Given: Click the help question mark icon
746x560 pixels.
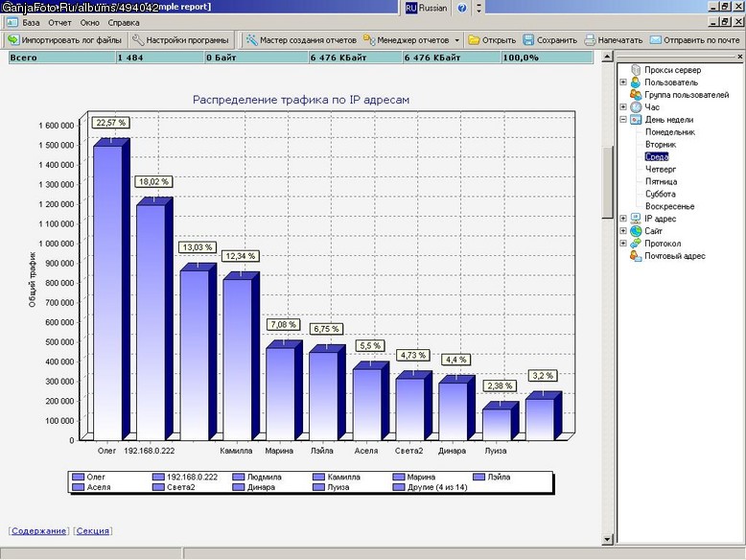Looking at the screenshot, I should [x=461, y=8].
